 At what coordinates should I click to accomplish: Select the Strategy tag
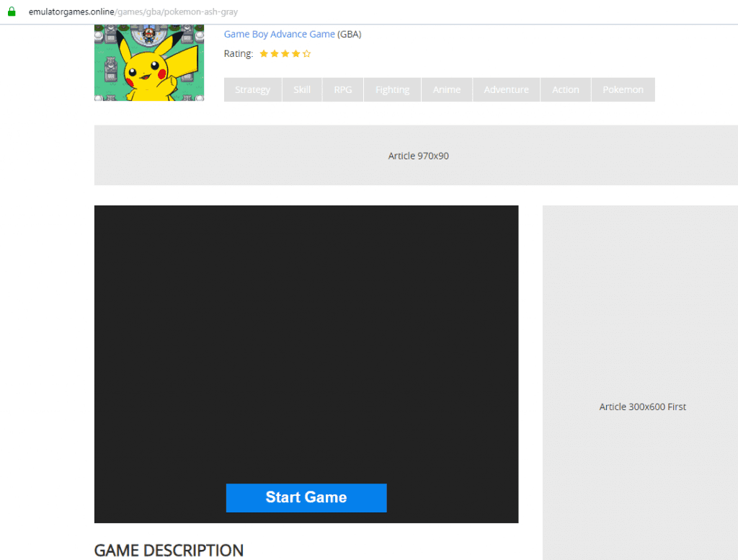[252, 89]
